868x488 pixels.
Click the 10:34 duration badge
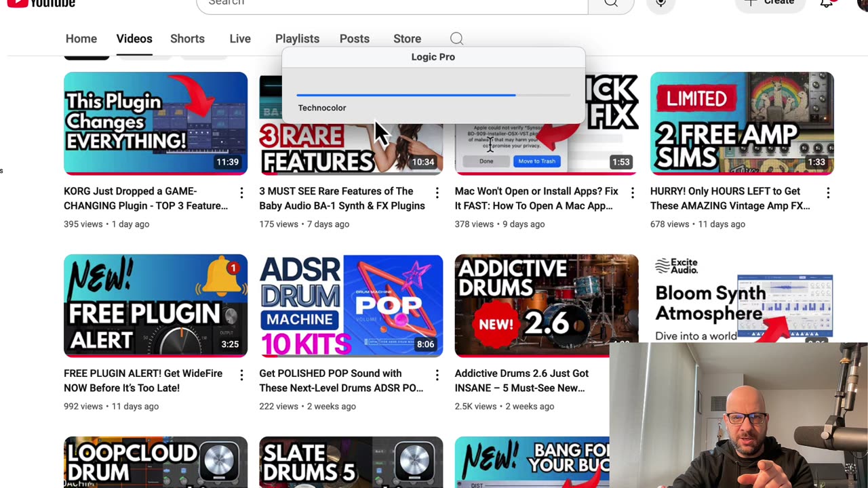click(x=423, y=162)
